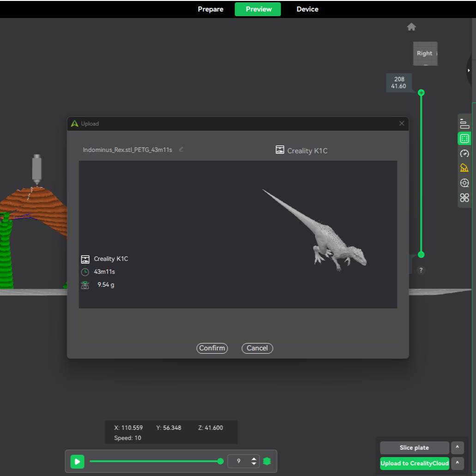476x476 pixels.
Task: Click the home view reset icon
Action: 411,27
